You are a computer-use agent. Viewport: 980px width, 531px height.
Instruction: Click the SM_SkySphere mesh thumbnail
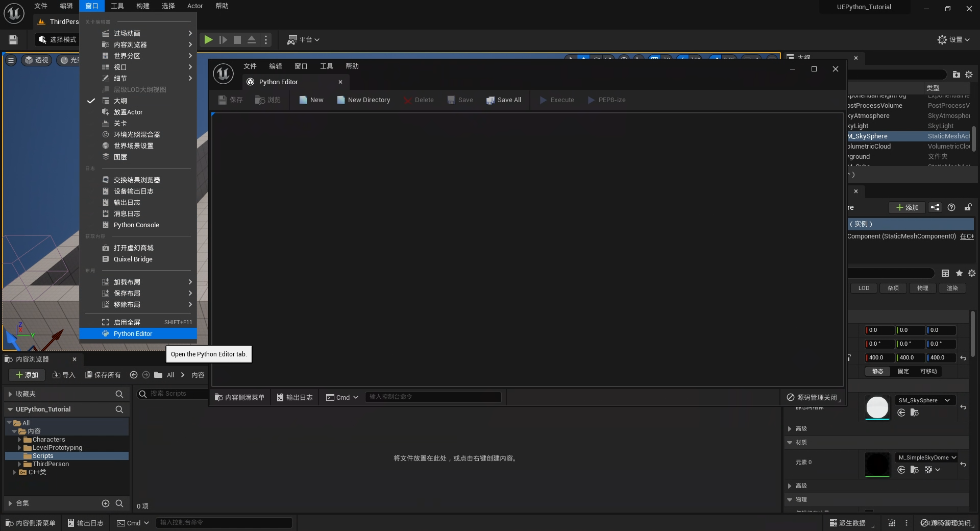(877, 407)
